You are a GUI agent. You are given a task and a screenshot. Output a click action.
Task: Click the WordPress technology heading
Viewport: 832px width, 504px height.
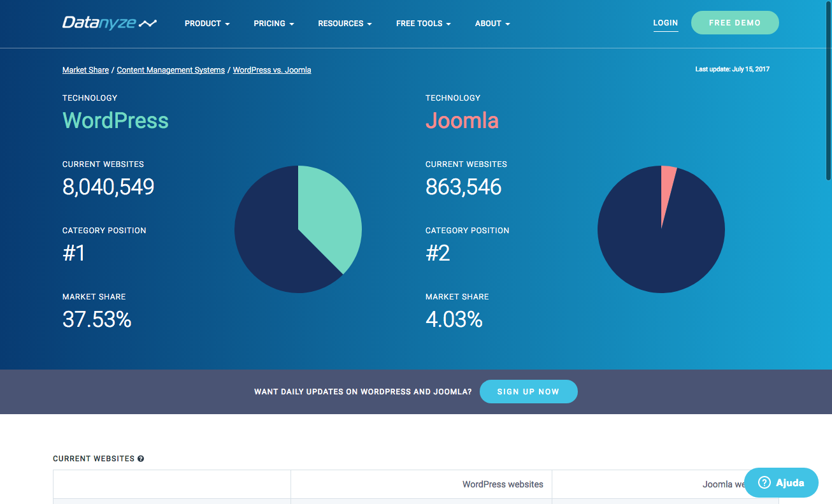coord(115,120)
